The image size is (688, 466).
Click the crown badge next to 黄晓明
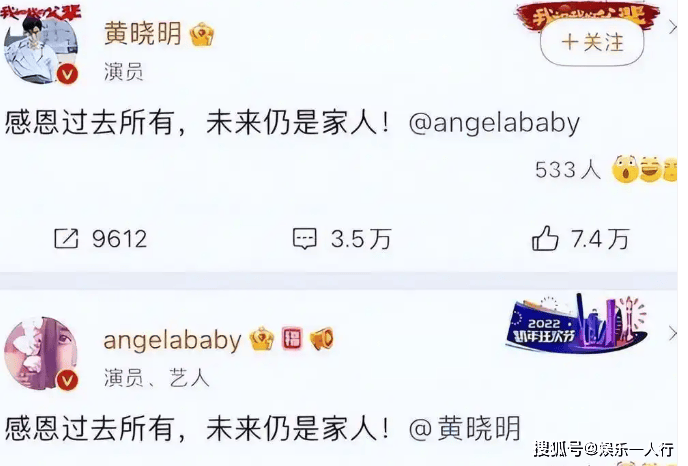pyautogui.click(x=202, y=34)
